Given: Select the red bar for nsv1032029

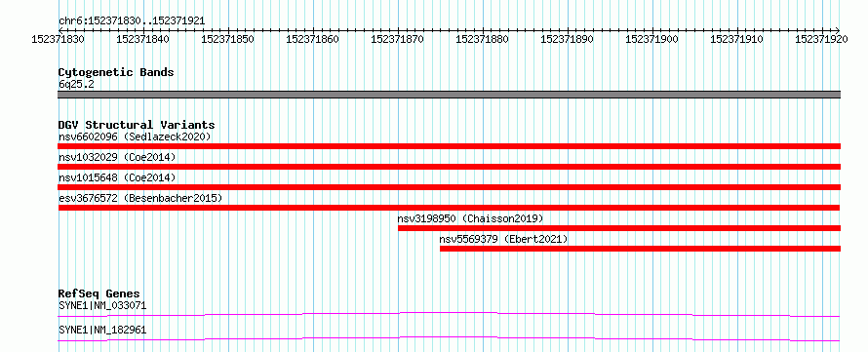Looking at the screenshot, I should pyautogui.click(x=449, y=167).
